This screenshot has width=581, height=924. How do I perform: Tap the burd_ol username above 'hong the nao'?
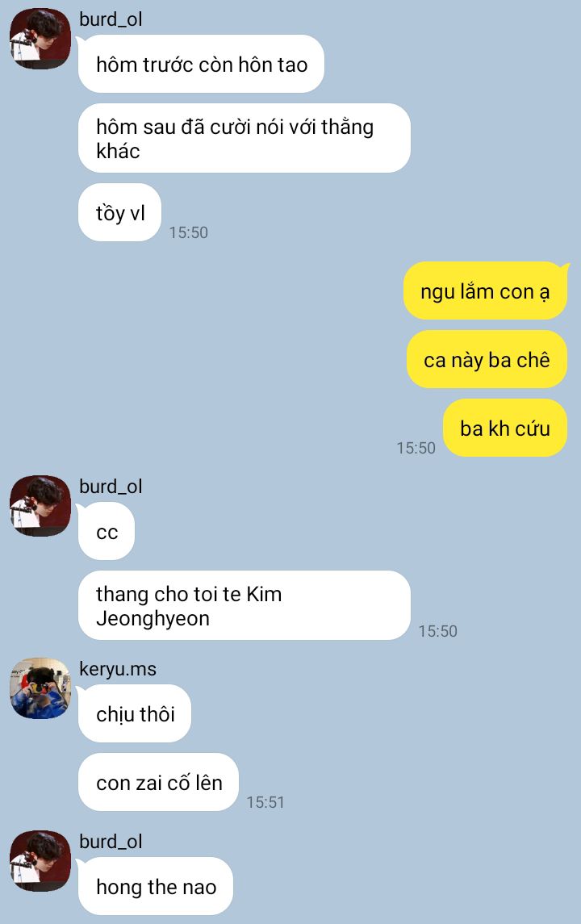pos(111,842)
